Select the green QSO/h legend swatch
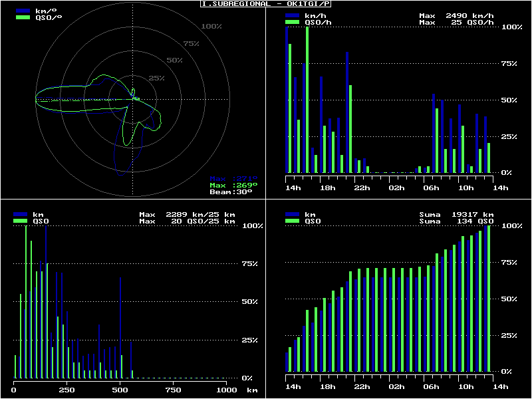This screenshot has height=399, width=532. (291, 22)
